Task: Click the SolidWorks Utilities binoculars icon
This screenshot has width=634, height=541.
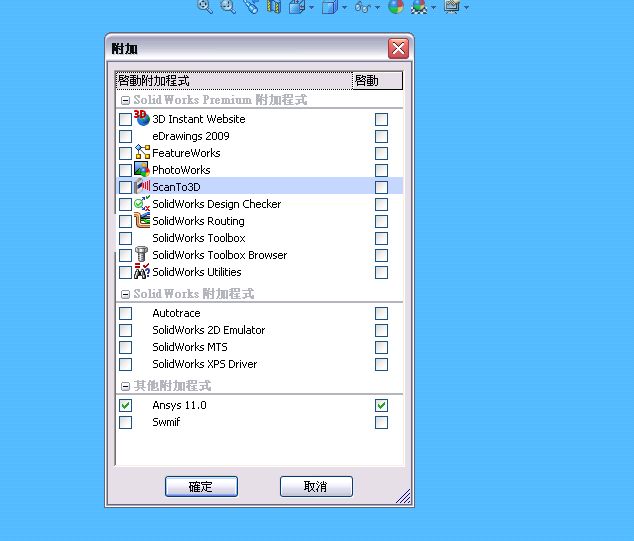Action: (142, 271)
